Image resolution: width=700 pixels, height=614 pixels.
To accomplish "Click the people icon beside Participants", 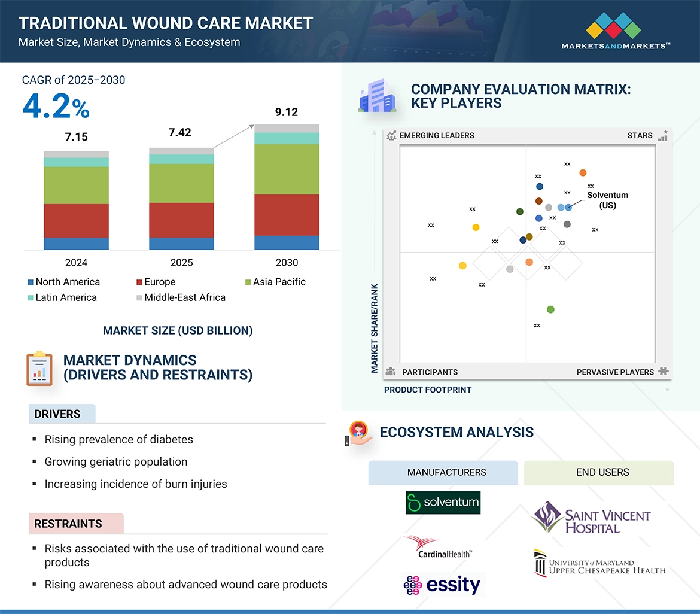I will coord(391,372).
